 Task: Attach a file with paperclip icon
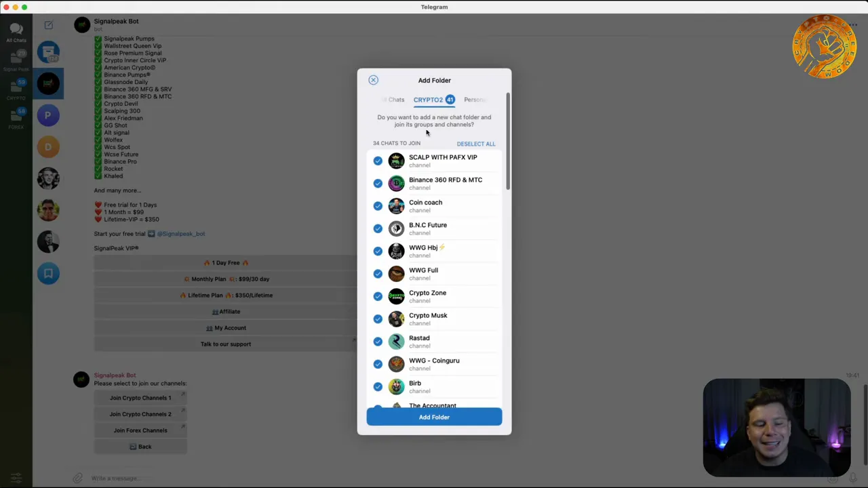coord(78,478)
